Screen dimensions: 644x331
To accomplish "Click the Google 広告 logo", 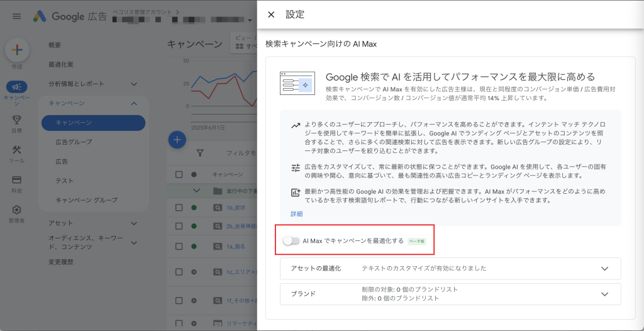I will pyautogui.click(x=70, y=16).
